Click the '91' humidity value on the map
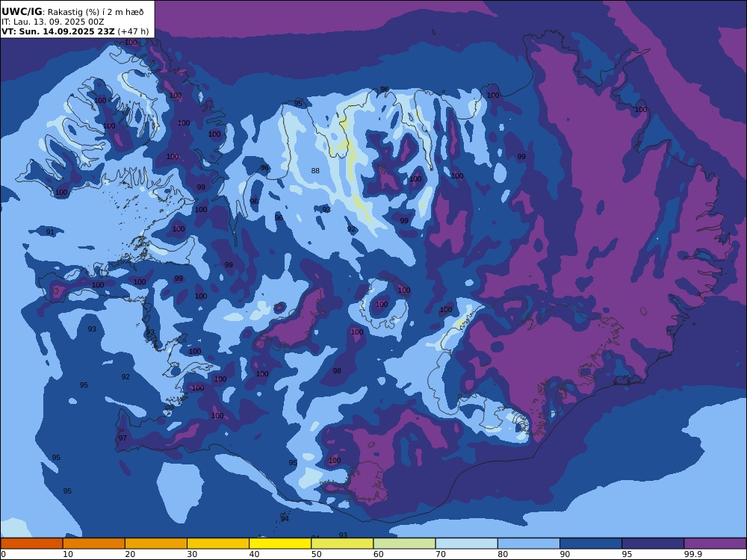 coord(50,232)
